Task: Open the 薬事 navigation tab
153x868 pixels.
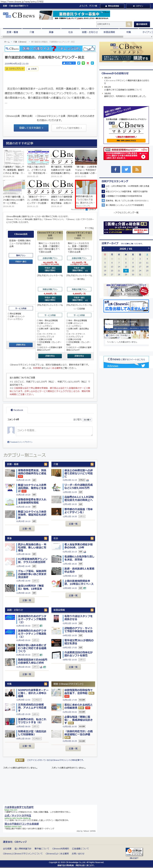Action: (x=51, y=32)
